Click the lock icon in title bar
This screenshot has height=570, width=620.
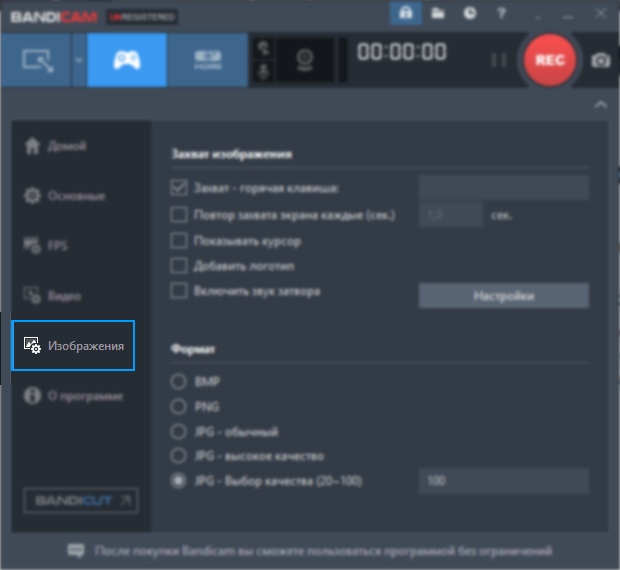pos(406,13)
